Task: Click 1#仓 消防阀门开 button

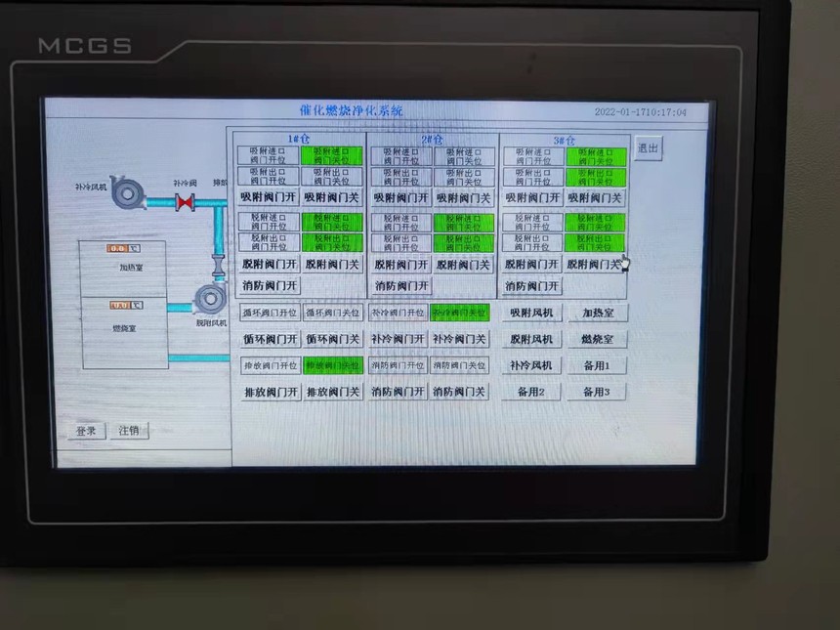Action: (269, 285)
